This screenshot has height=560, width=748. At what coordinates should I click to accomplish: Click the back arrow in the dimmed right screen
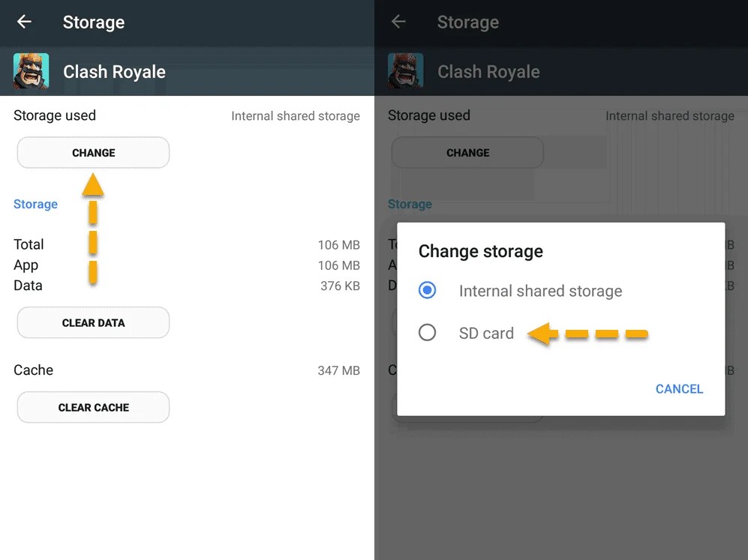pyautogui.click(x=398, y=22)
